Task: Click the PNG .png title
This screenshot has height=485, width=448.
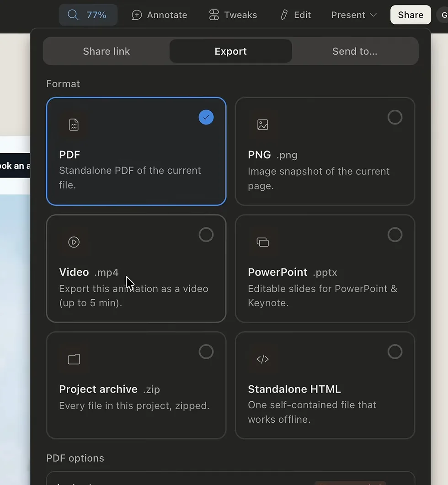Action: pyautogui.click(x=272, y=155)
